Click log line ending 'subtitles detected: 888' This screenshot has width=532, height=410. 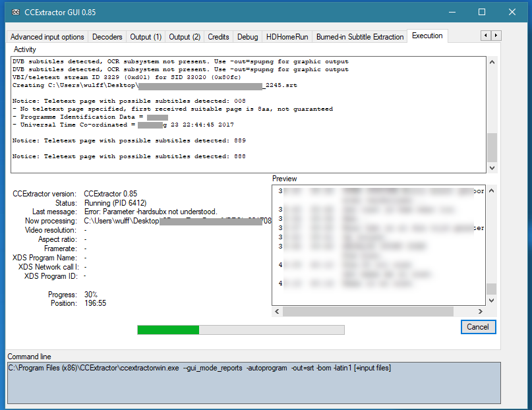[129, 156]
